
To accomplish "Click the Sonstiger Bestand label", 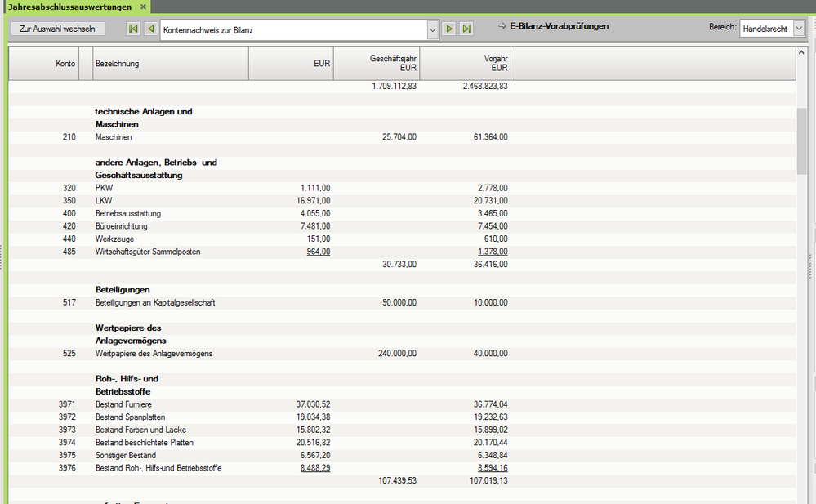I will point(126,455).
